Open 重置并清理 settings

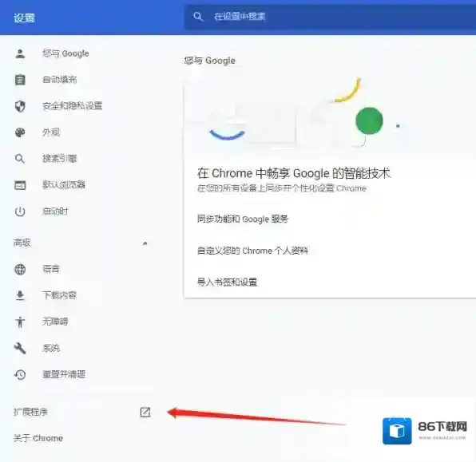[x=64, y=374]
